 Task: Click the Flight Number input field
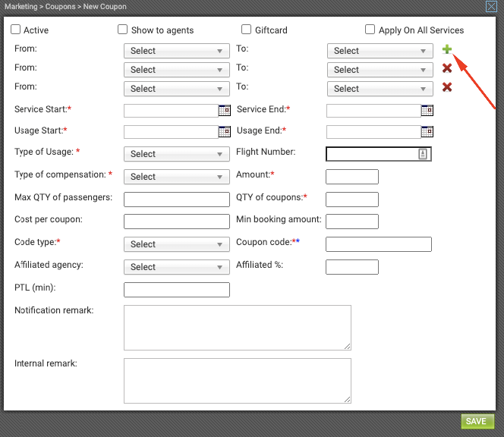coord(378,154)
